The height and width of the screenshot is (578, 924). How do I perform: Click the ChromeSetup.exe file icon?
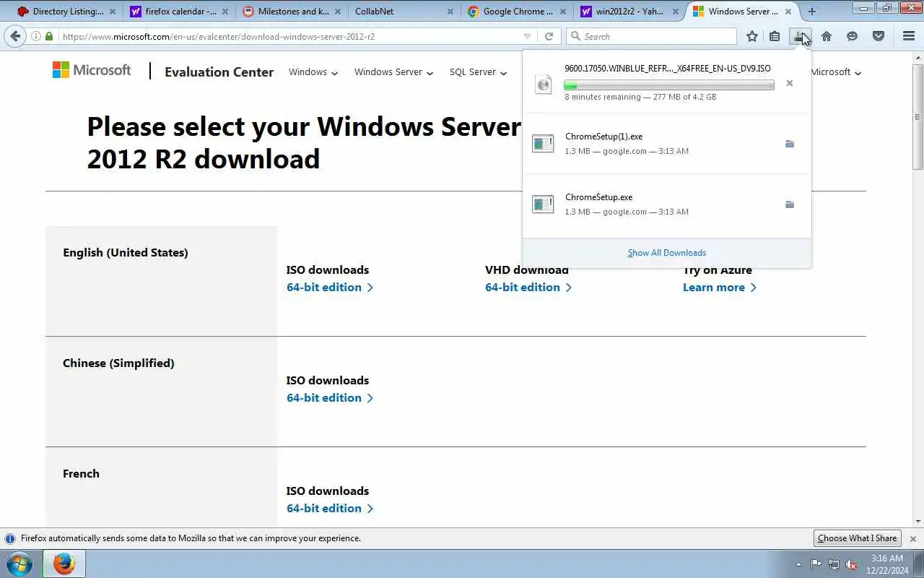click(543, 204)
